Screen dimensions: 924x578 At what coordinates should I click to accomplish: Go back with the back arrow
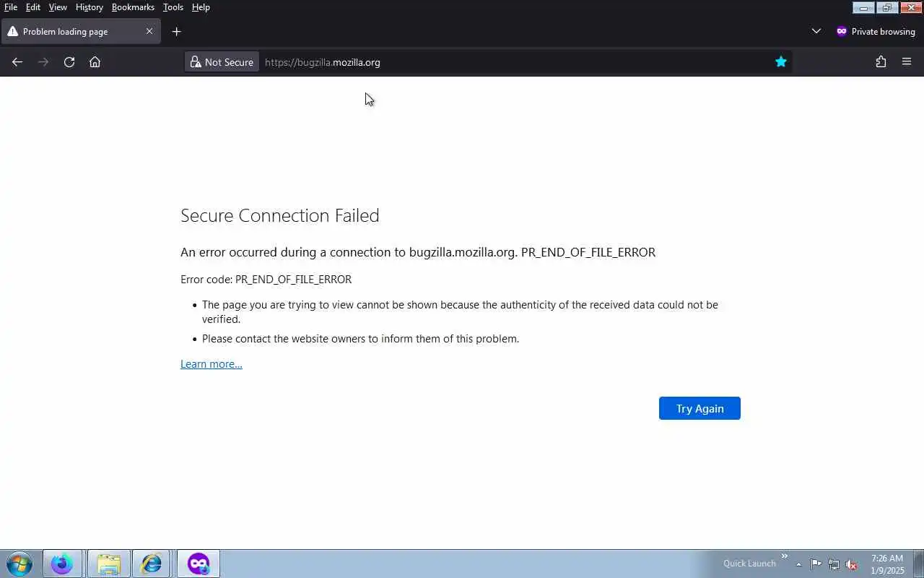click(x=17, y=62)
